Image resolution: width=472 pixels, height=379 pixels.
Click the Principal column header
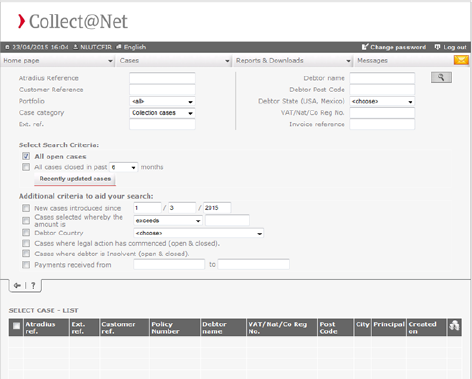click(x=389, y=327)
